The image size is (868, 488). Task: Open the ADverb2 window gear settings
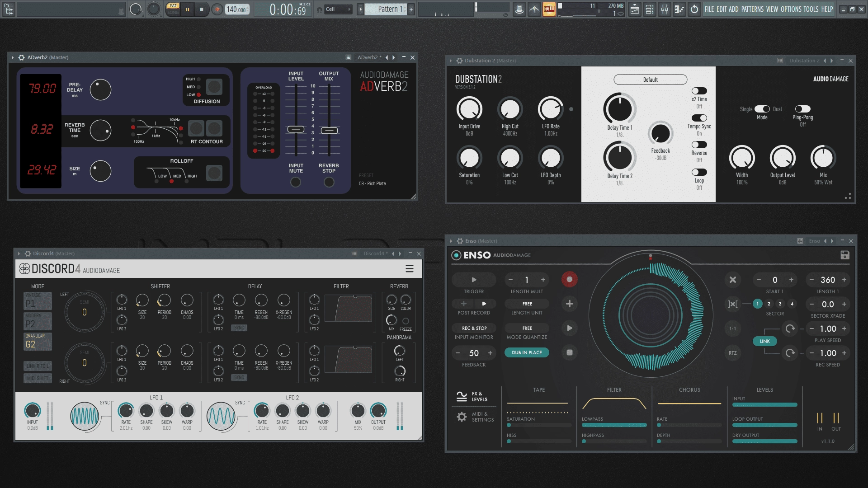point(21,57)
